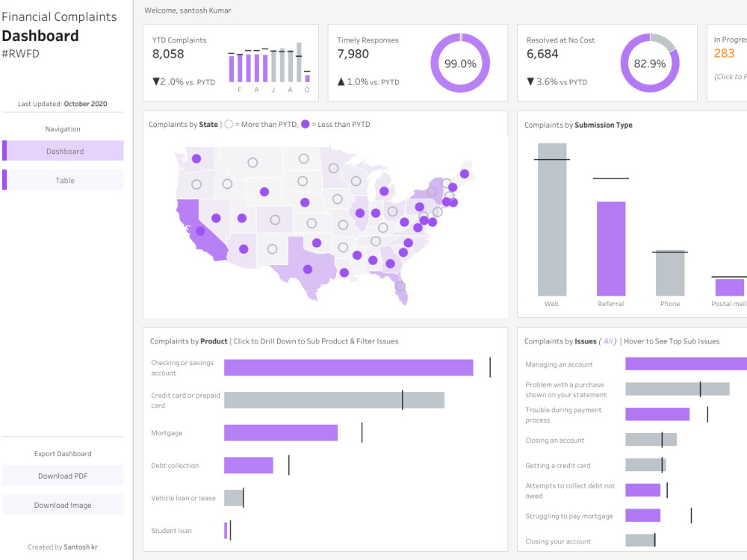Screen dimensions: 747x560
Task: Select the August bar in the YTD mini chart
Action: (291, 67)
